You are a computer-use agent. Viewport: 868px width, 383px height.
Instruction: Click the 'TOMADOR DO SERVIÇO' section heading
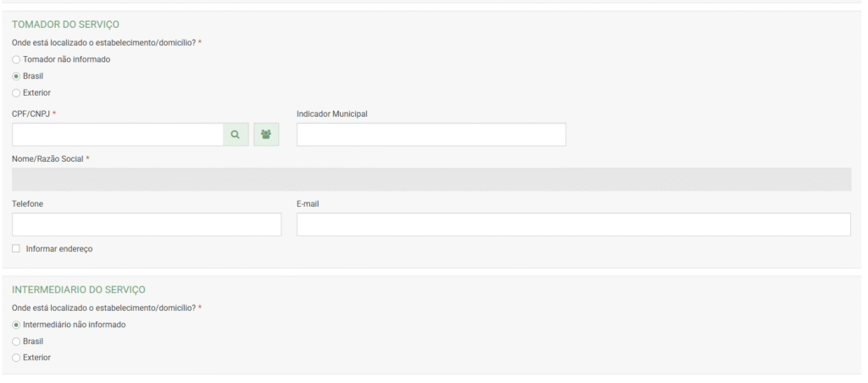point(64,25)
